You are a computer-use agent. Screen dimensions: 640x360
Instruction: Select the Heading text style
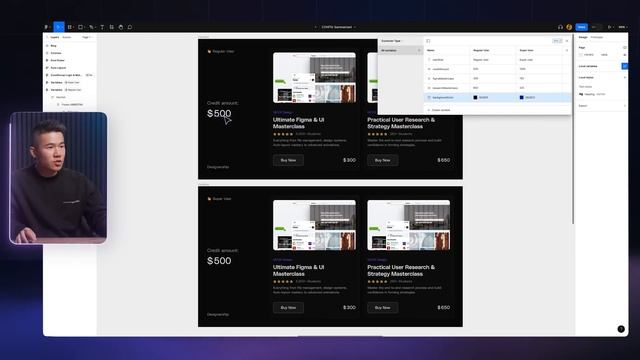(x=592, y=94)
